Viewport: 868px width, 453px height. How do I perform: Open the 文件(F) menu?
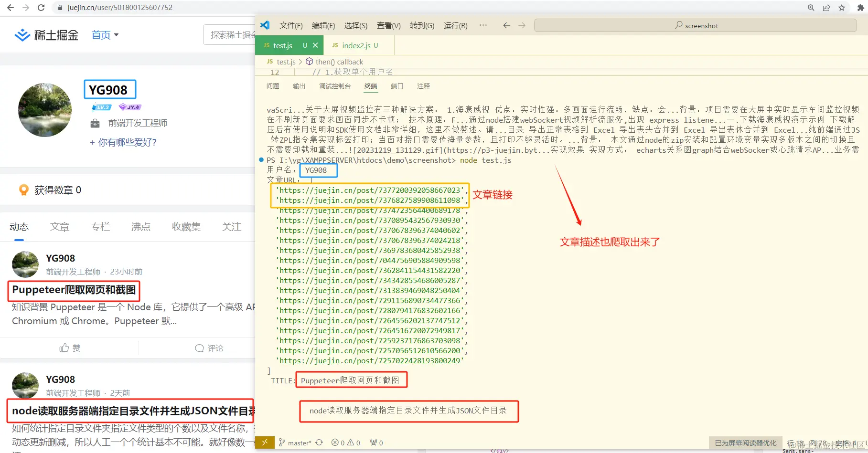click(291, 25)
